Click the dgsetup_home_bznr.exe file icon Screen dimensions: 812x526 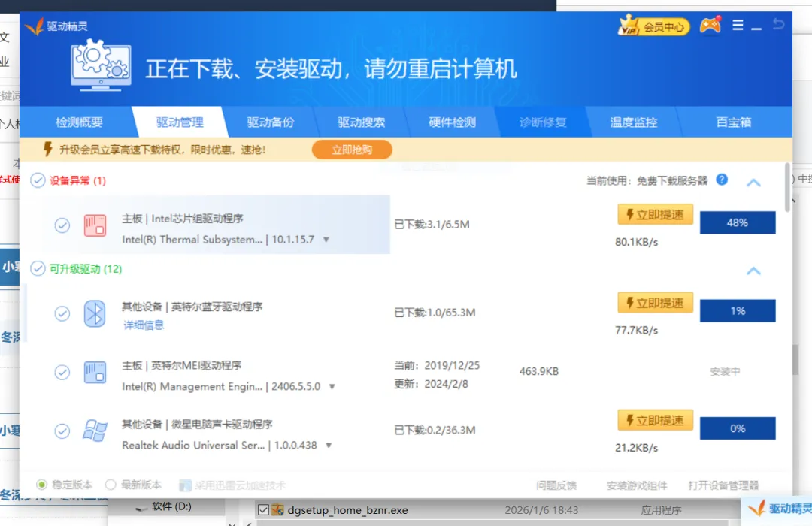tap(277, 510)
